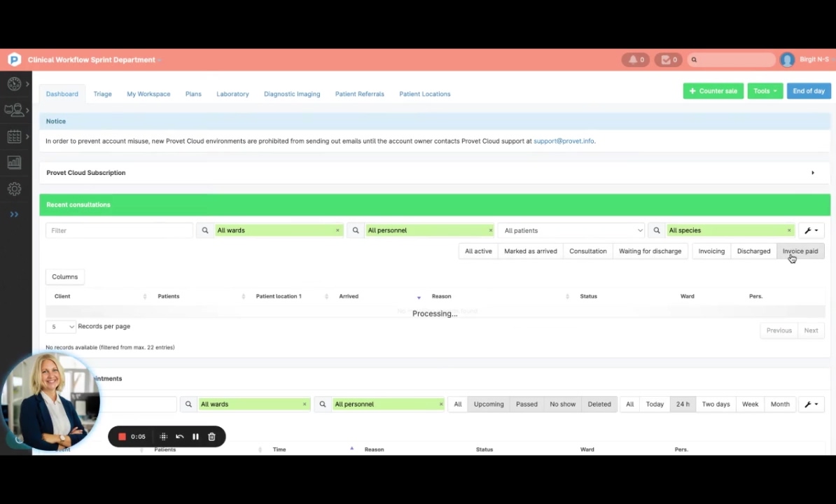This screenshot has width=836, height=504.
Task: Select the Discharged status filter
Action: 753,251
